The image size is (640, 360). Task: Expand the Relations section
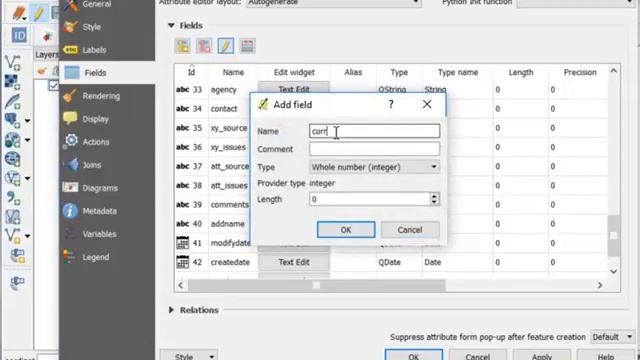pyautogui.click(x=171, y=310)
